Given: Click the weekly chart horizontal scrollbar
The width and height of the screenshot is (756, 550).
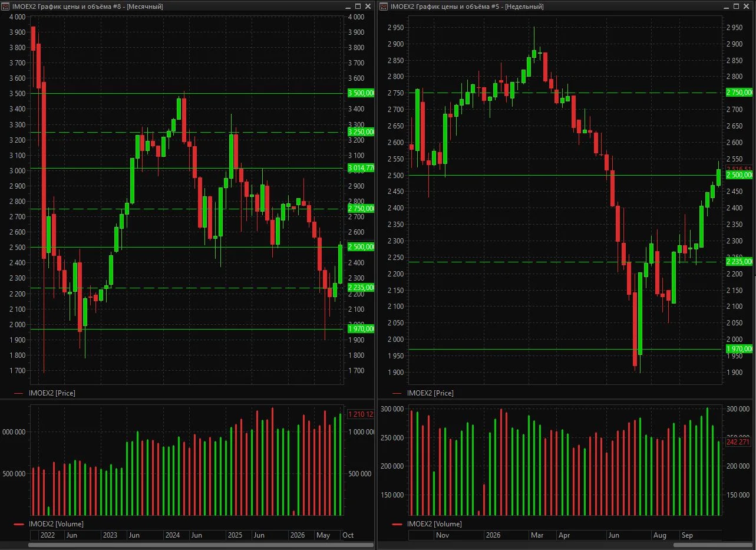Looking at the screenshot, I should click(565, 545).
